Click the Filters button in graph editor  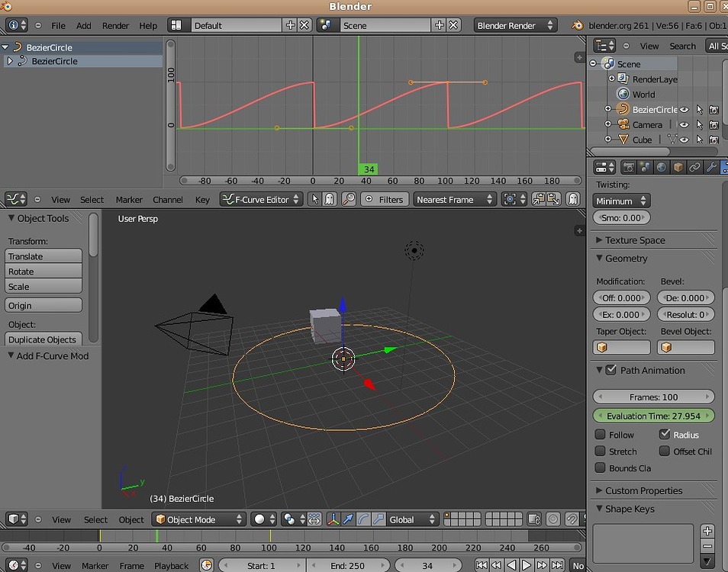(385, 200)
